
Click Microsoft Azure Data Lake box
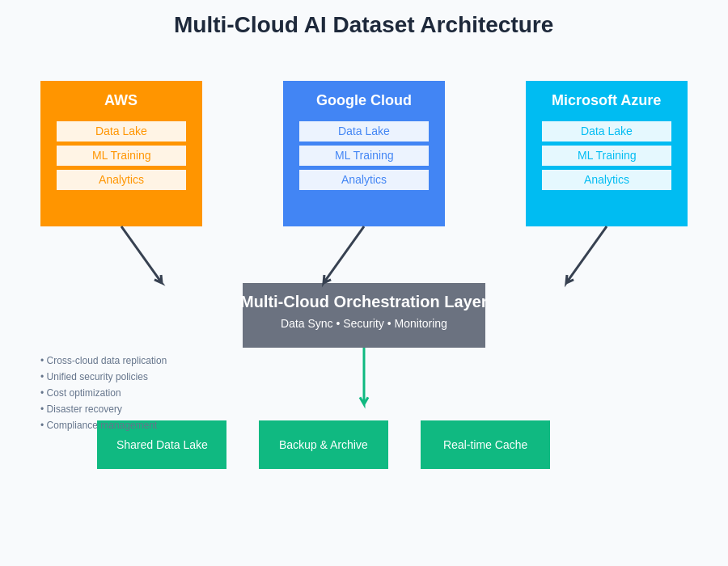pos(607,131)
